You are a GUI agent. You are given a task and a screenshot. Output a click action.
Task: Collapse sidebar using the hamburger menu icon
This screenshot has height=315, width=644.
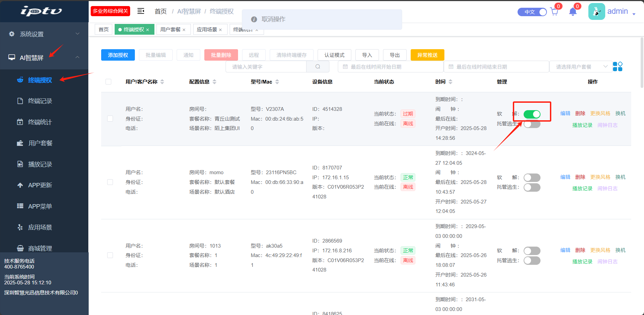pos(141,11)
